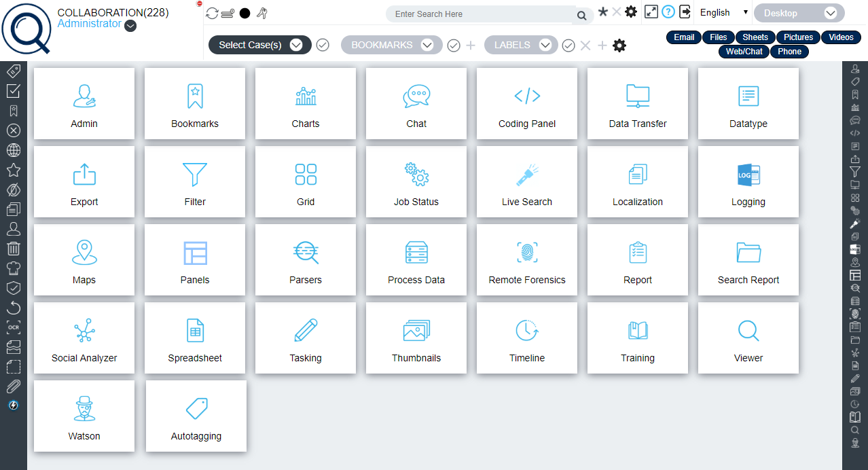This screenshot has height=470, width=868.
Task: Toggle the checkmark beside BOOKMARKS
Action: [453, 45]
